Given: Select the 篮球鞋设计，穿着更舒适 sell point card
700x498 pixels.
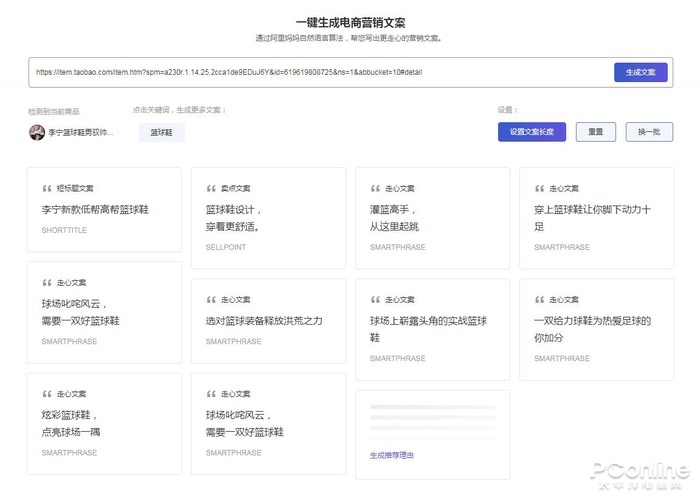Looking at the screenshot, I should pyautogui.click(x=268, y=217).
